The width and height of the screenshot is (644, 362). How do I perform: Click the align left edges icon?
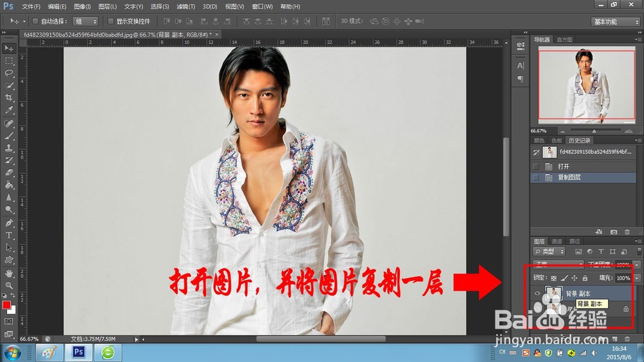point(204,21)
